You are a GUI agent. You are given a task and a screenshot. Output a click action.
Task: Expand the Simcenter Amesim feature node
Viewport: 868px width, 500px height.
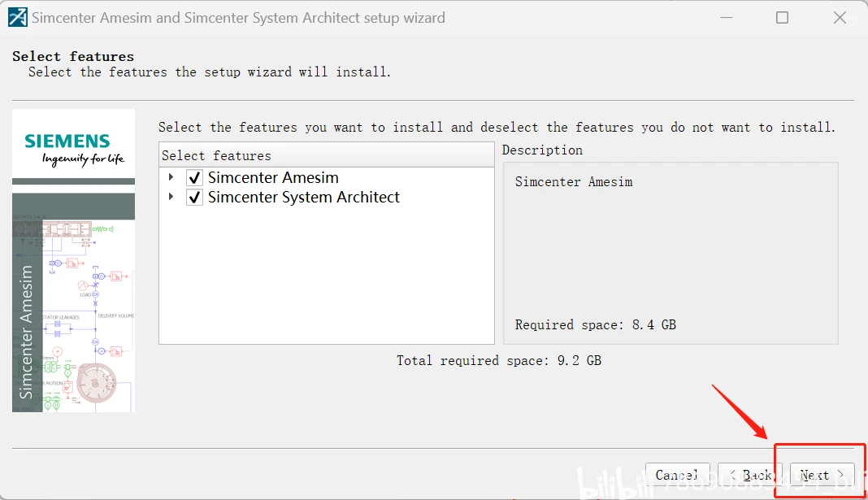171,177
